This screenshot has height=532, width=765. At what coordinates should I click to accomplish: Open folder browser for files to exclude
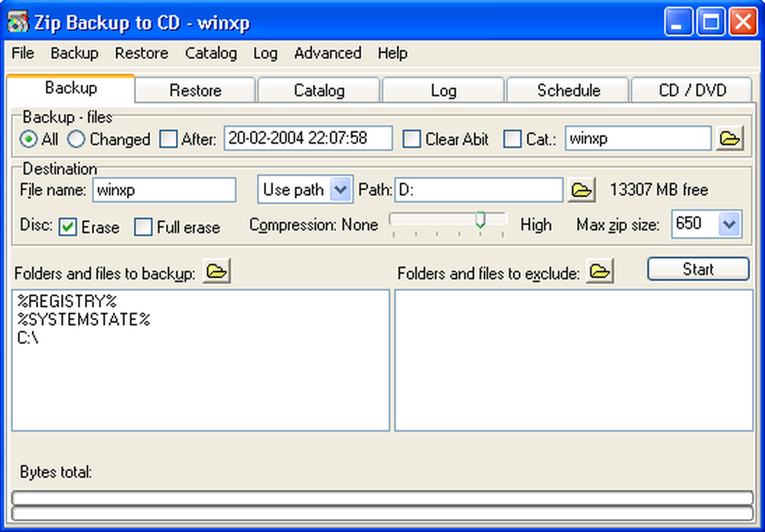(x=600, y=271)
